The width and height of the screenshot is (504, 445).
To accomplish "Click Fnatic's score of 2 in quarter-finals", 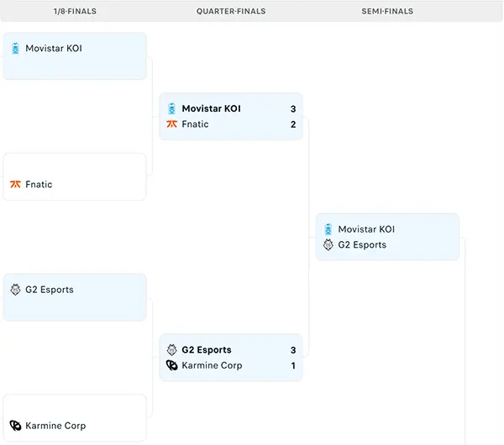I will pos(293,124).
